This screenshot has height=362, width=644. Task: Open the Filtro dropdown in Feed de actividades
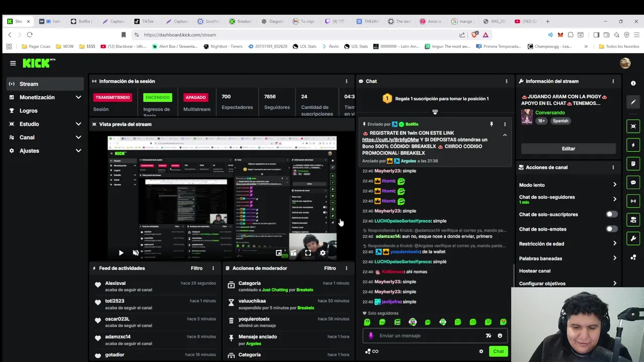[x=197, y=268]
